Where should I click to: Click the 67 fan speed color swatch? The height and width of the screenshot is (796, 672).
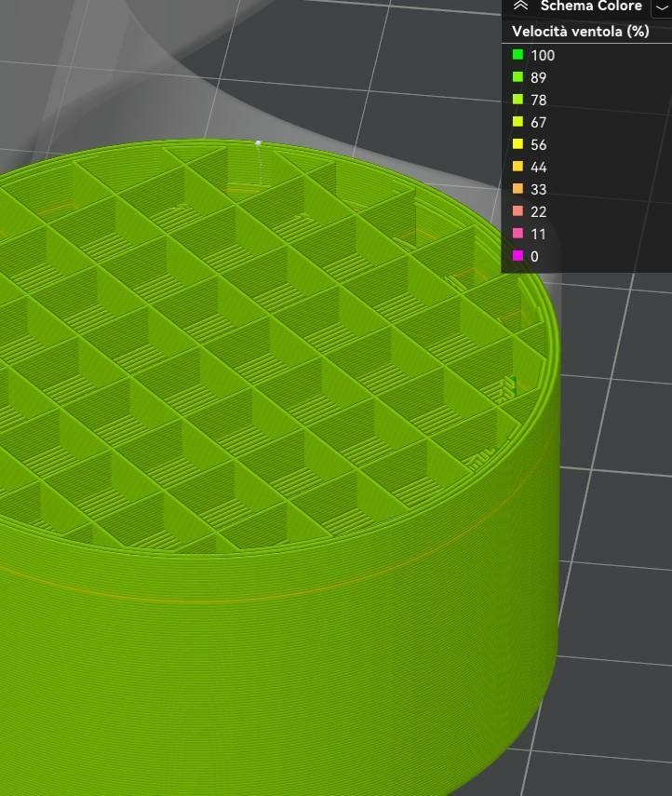pos(517,121)
